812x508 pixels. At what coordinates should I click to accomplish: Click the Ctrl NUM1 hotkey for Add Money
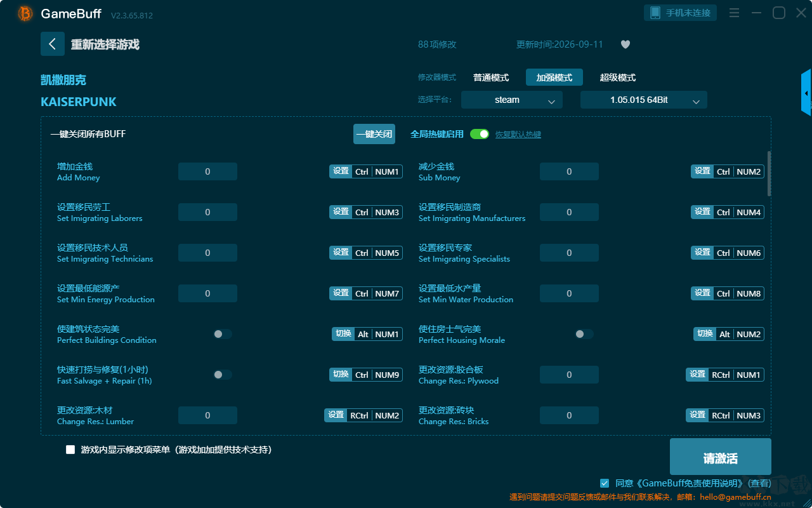pyautogui.click(x=377, y=171)
